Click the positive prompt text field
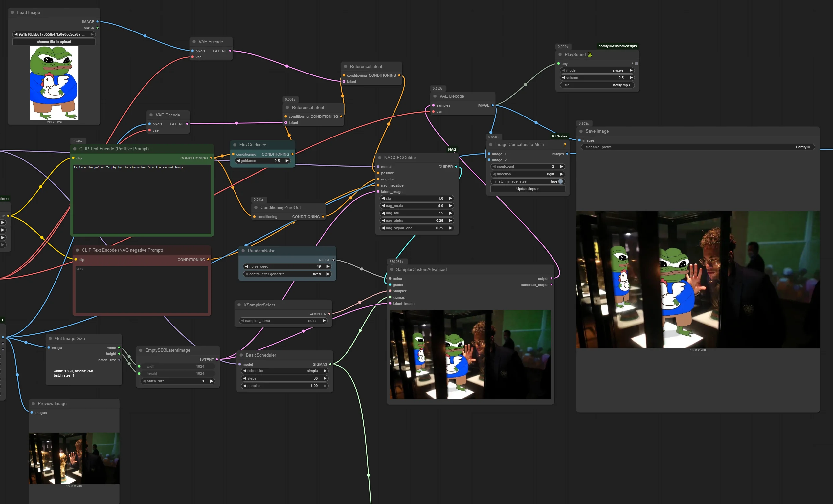 [x=142, y=199]
